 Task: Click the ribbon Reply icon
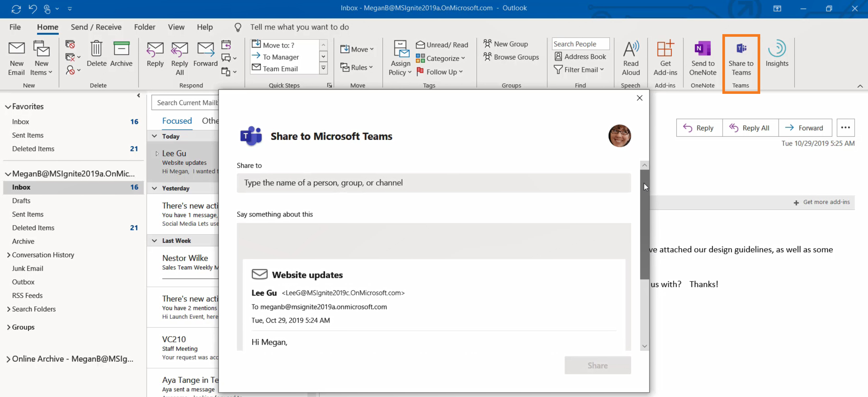click(x=155, y=50)
